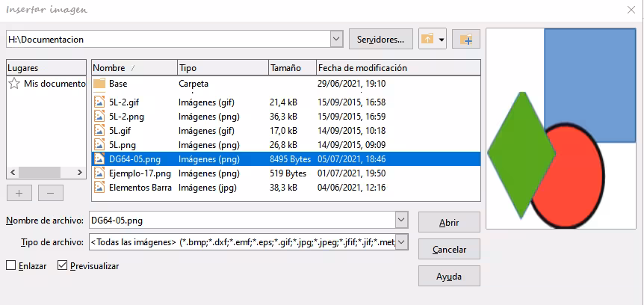This screenshot has height=305, width=644.
Task: Click the 519 Bytes size cell
Action: coord(288,173)
